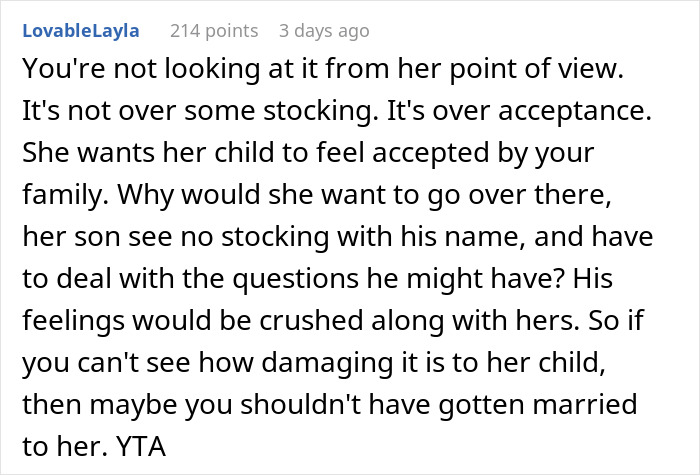Click the 214 points score label

(x=214, y=31)
